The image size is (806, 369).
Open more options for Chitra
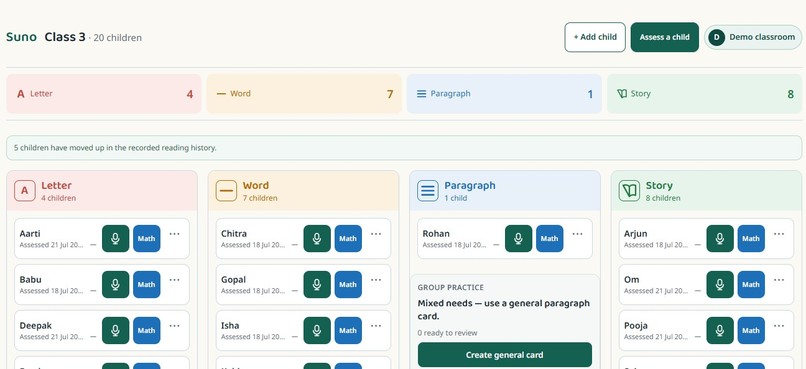click(376, 234)
